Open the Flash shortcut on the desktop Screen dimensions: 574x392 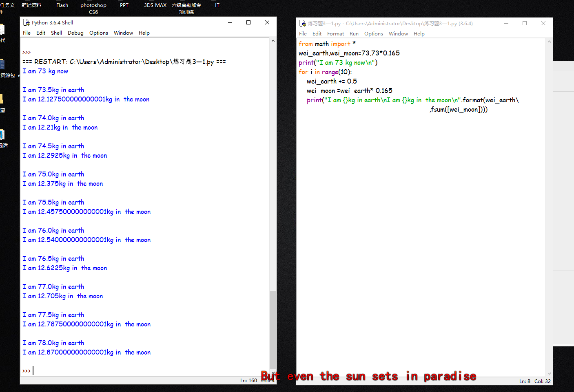coord(62,5)
